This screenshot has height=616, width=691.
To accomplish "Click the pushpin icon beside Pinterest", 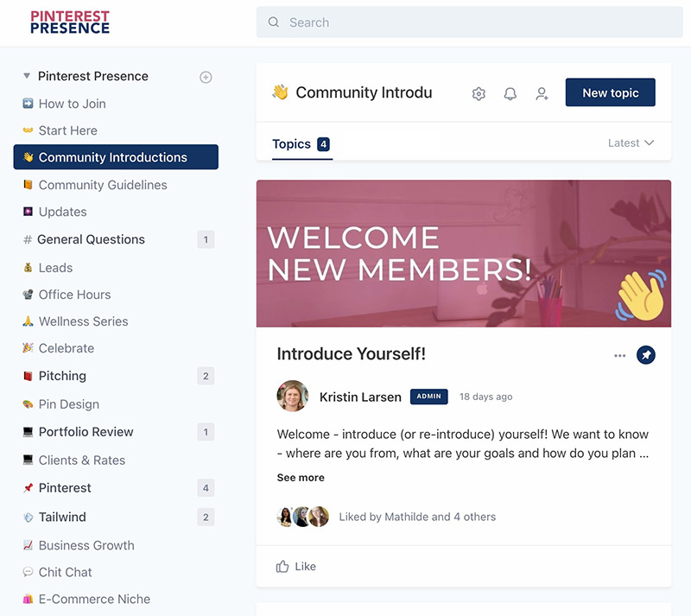I will pyautogui.click(x=28, y=487).
